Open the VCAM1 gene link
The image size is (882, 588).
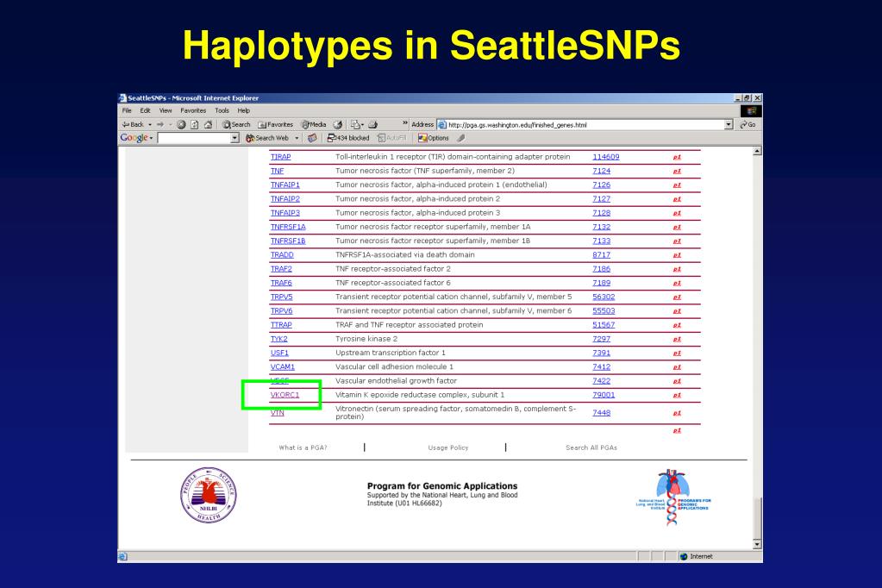(283, 367)
